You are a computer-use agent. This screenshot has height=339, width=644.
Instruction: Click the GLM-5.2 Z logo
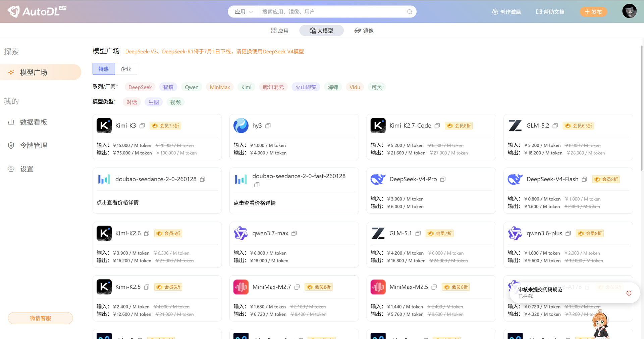515,126
